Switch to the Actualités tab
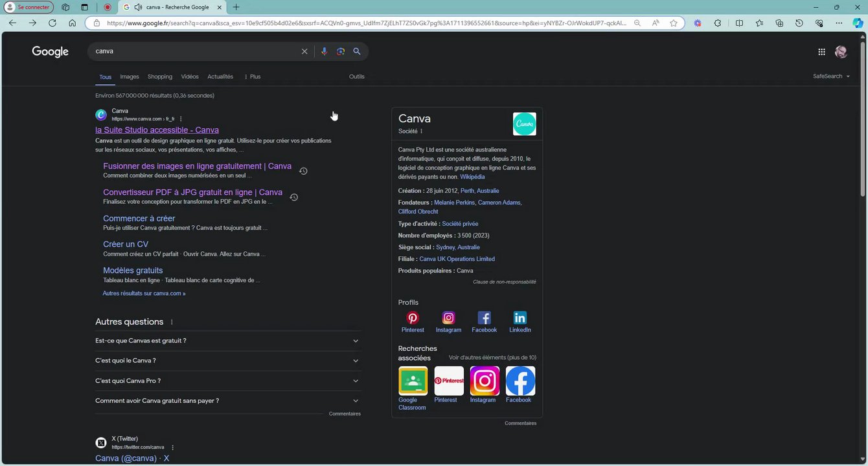 220,76
